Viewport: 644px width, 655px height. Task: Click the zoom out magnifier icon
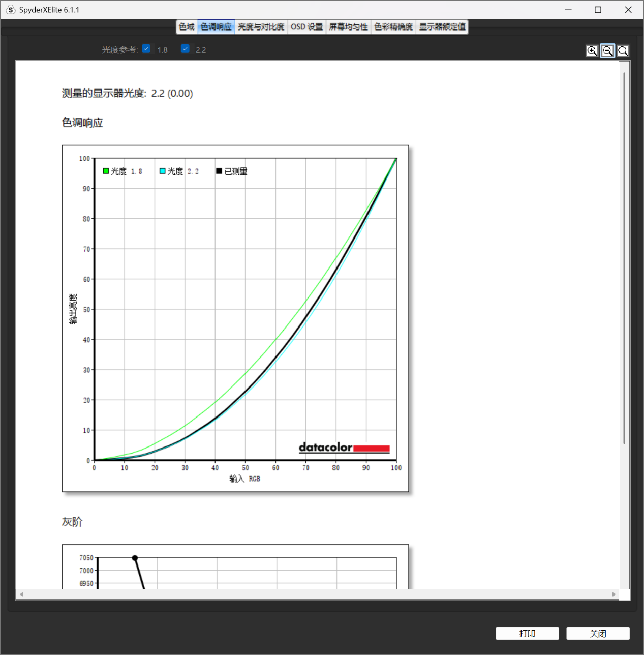coord(607,51)
